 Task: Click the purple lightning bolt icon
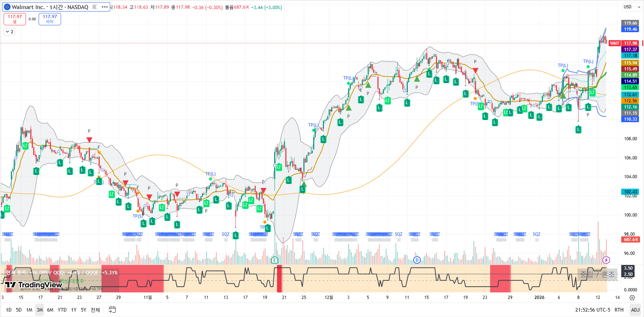pyautogui.click(x=606, y=260)
